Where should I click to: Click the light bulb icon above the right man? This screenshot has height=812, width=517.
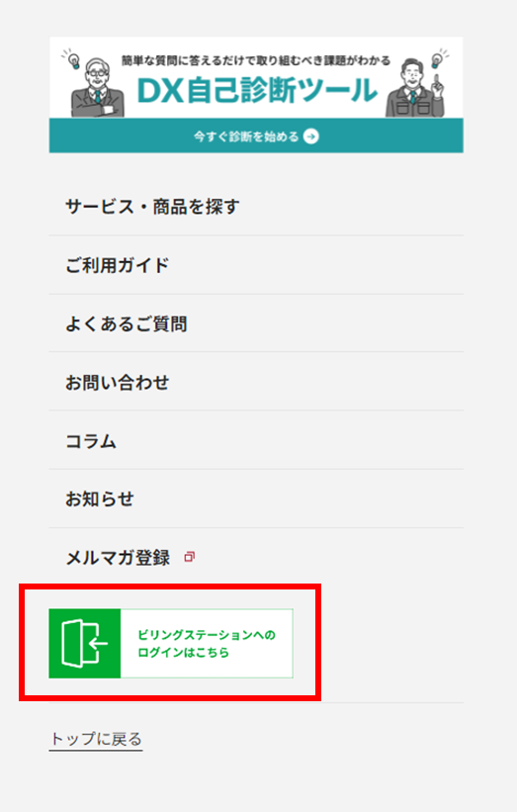(x=438, y=58)
